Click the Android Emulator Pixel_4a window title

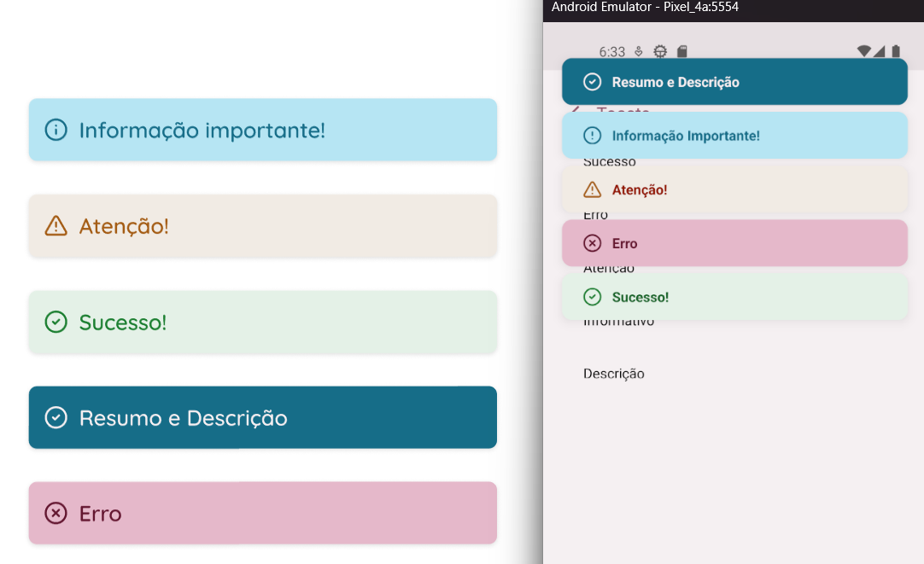(x=645, y=8)
